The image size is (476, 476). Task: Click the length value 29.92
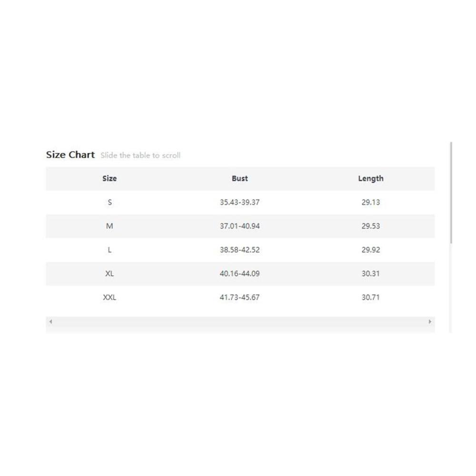click(371, 250)
